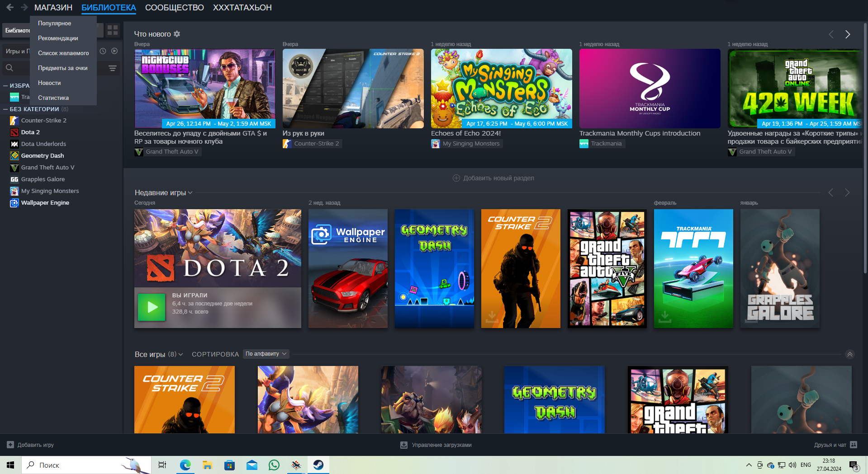Open Windows Start menu

point(10,465)
